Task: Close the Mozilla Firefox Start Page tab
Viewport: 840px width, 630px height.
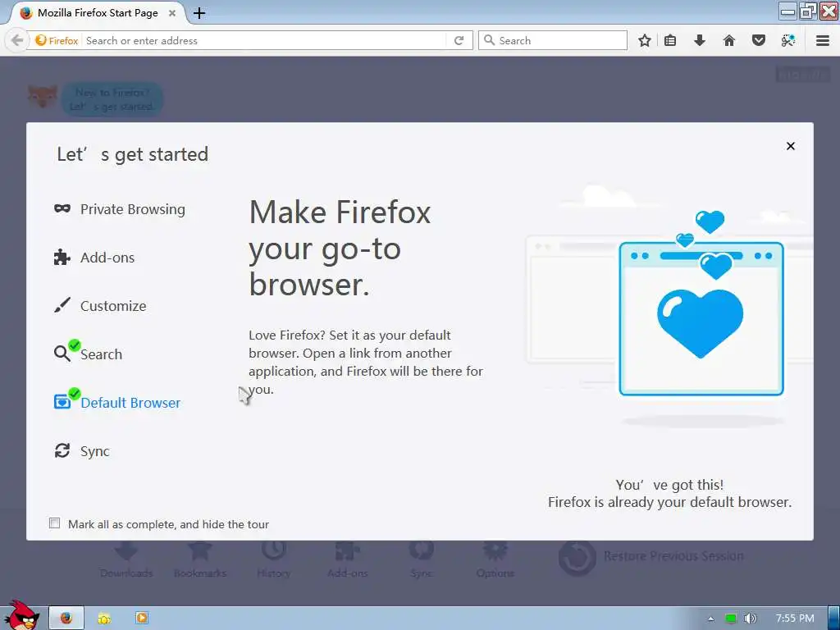Action: tap(172, 13)
